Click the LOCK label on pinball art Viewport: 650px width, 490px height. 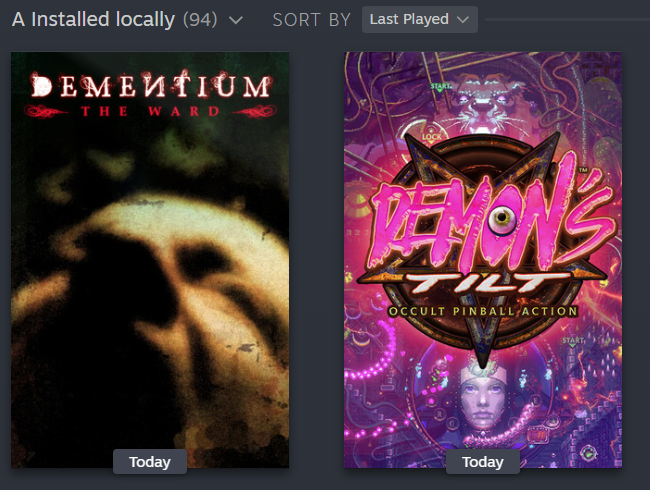pyautogui.click(x=432, y=137)
